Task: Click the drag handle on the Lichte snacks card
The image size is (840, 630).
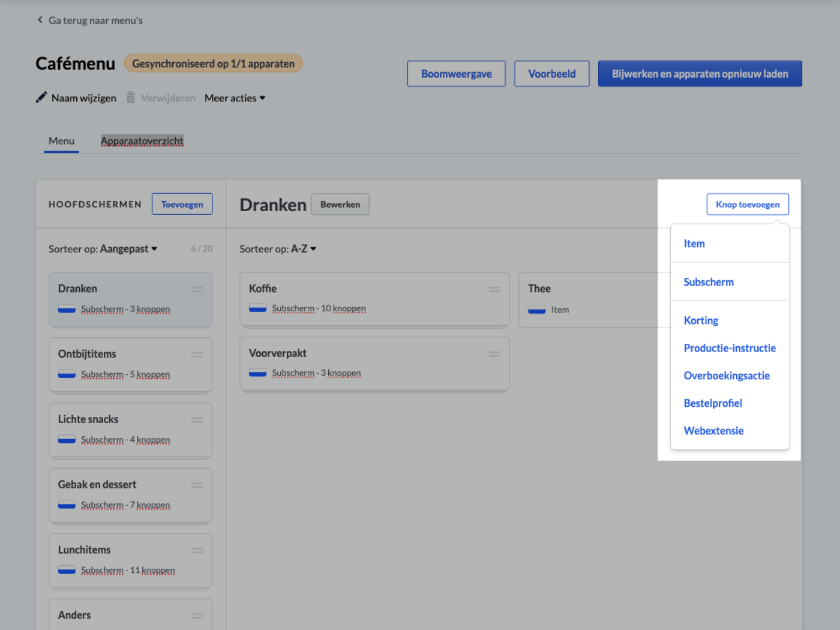Action: pyautogui.click(x=197, y=420)
